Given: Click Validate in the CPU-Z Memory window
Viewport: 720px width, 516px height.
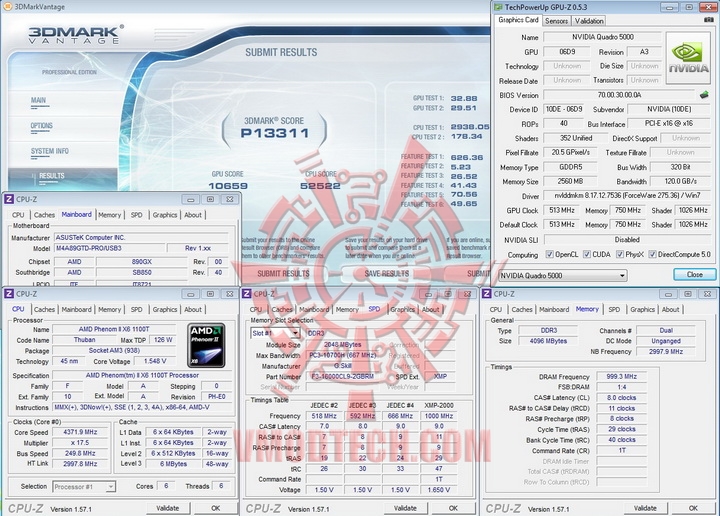Looking at the screenshot, I should pyautogui.click(x=645, y=508).
